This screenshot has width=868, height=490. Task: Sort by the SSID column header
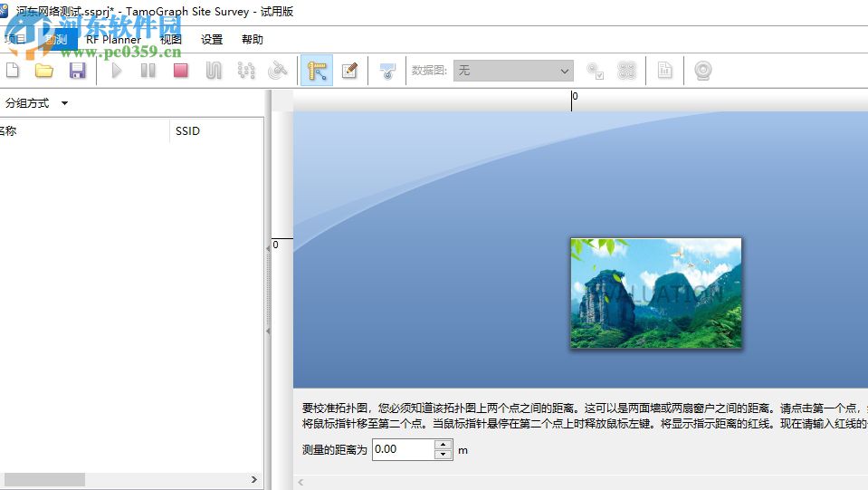(187, 131)
